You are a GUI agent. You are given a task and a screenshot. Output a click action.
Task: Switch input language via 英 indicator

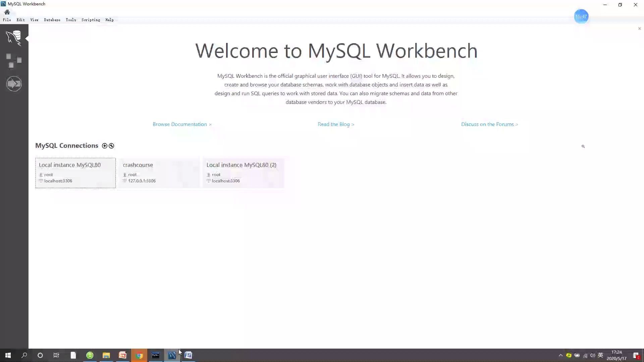tap(601, 356)
